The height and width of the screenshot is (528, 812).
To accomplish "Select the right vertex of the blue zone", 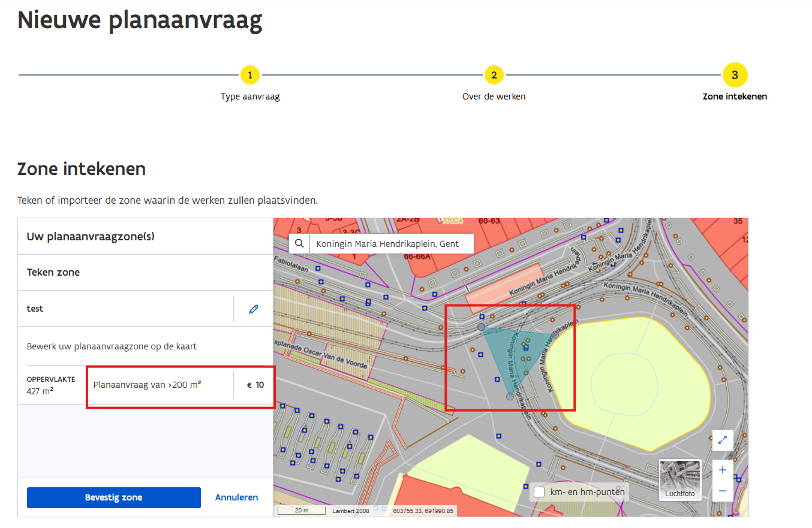I will pyautogui.click(x=555, y=334).
